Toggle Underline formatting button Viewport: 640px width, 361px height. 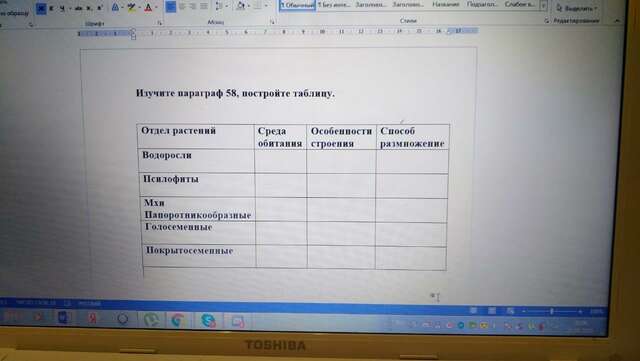(x=62, y=8)
